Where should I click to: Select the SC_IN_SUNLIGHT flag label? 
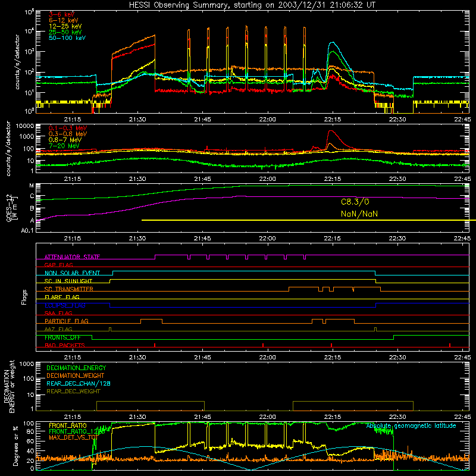point(68,281)
